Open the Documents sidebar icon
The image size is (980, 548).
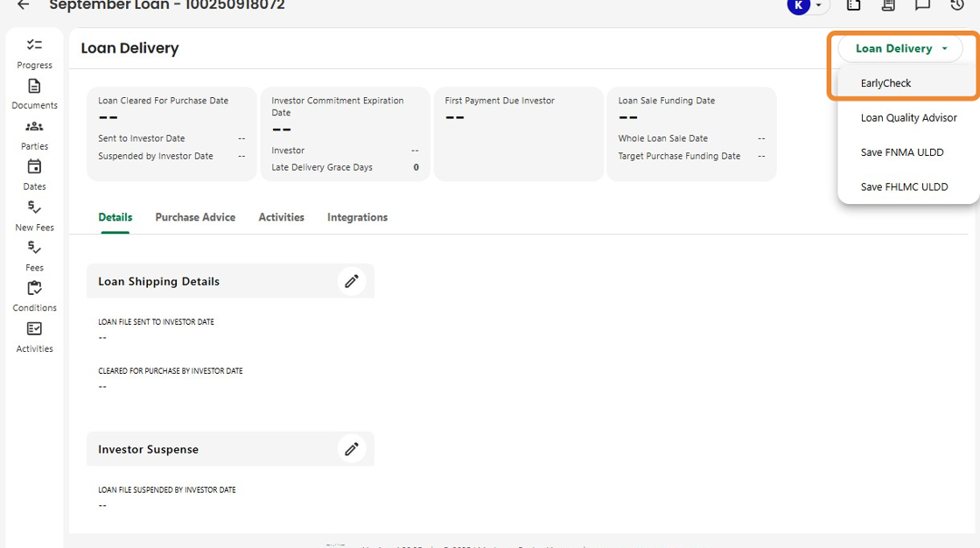pos(34,93)
